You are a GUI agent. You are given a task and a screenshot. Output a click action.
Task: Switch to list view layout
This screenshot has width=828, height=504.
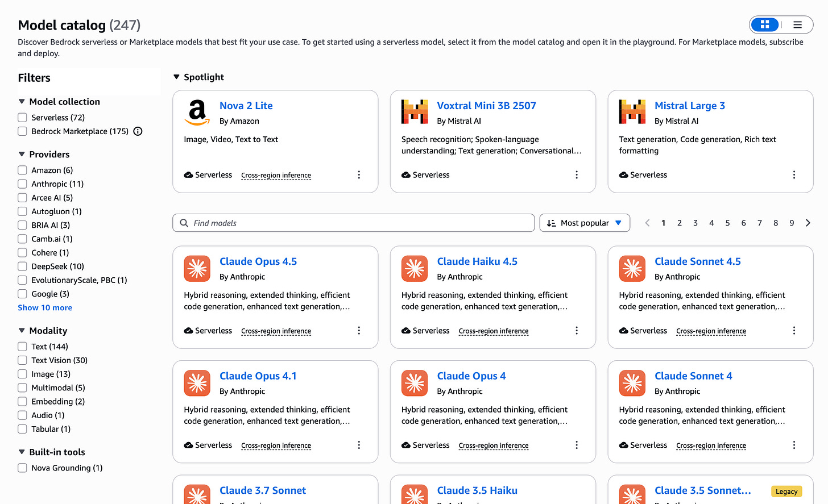(797, 24)
